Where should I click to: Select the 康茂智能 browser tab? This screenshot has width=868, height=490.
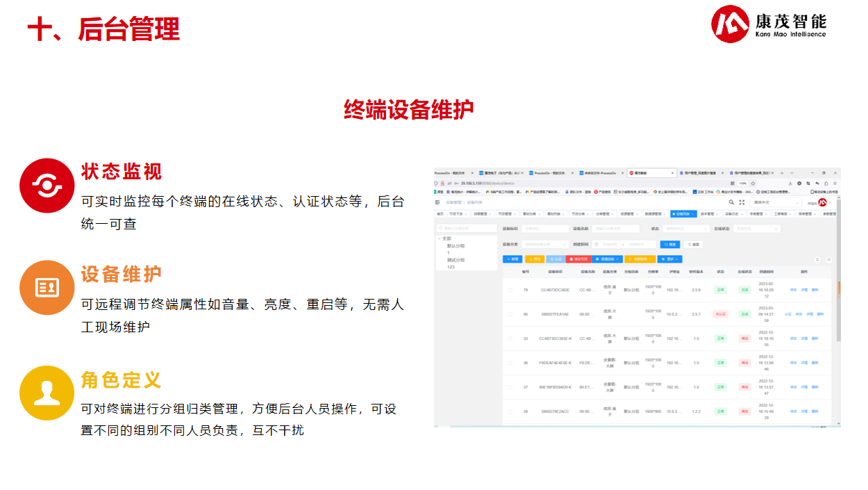(x=651, y=172)
